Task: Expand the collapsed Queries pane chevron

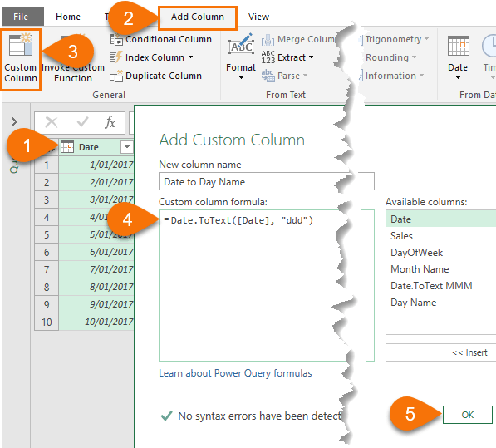Action: tap(14, 121)
